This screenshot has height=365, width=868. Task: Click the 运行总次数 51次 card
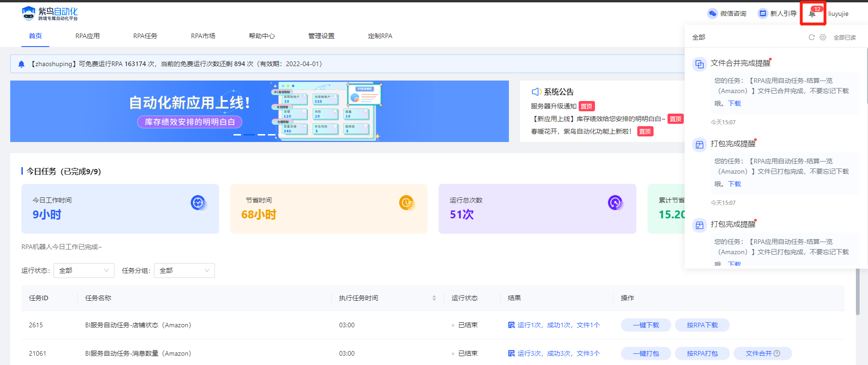pyautogui.click(x=537, y=209)
